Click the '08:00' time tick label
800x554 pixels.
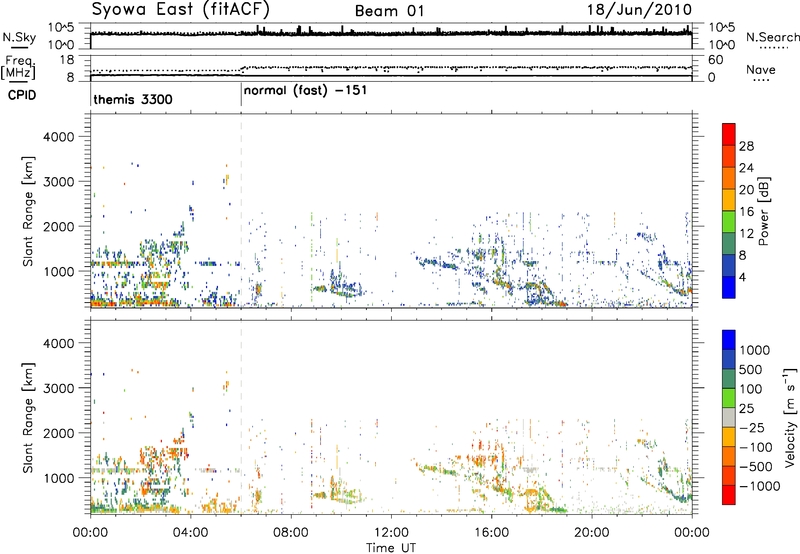click(291, 533)
